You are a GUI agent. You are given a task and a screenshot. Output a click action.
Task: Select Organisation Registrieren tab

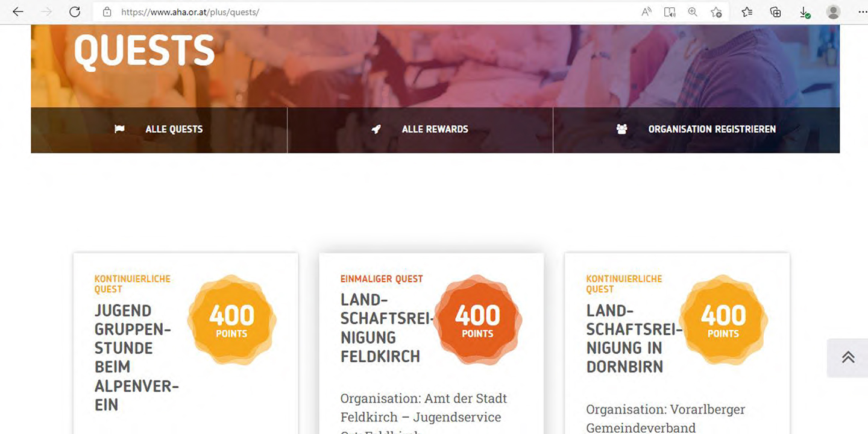pos(696,130)
